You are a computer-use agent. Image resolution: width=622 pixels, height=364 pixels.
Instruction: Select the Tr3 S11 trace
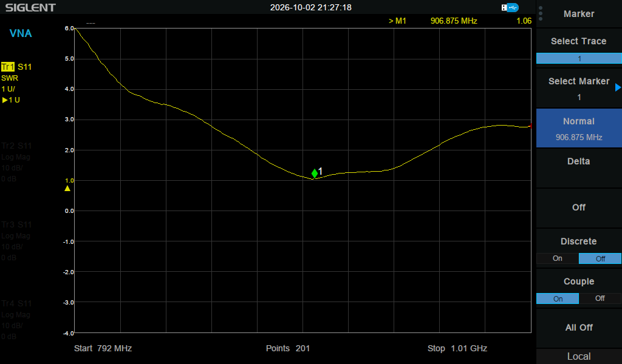[x=16, y=224]
